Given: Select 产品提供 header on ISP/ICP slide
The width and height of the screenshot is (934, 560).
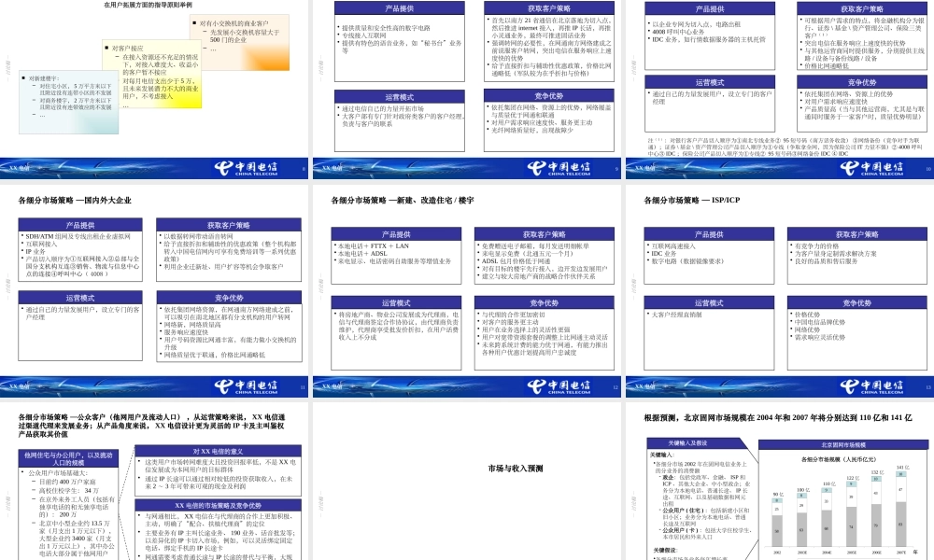Looking at the screenshot, I should [709, 234].
